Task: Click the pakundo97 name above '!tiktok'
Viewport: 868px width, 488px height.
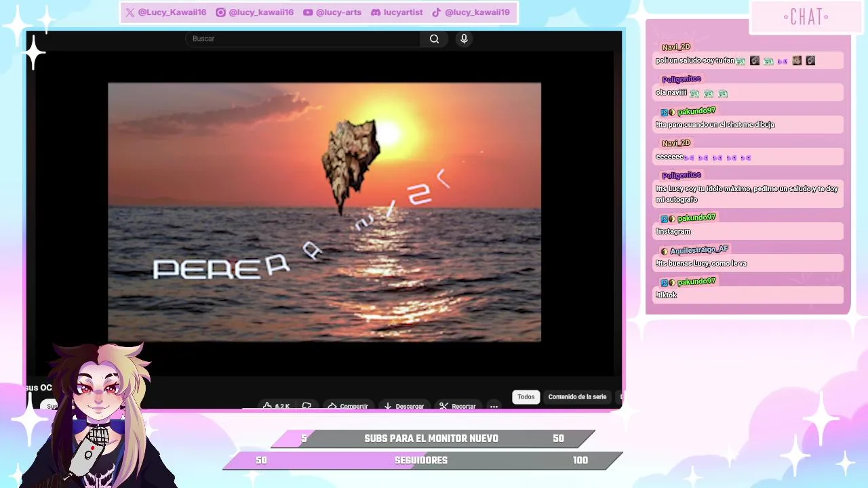Action: (696, 281)
